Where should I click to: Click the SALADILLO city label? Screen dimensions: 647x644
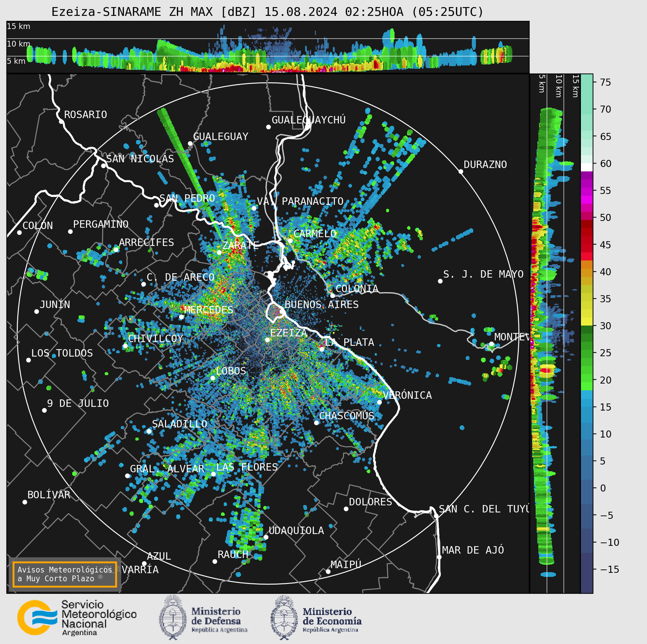(x=180, y=424)
